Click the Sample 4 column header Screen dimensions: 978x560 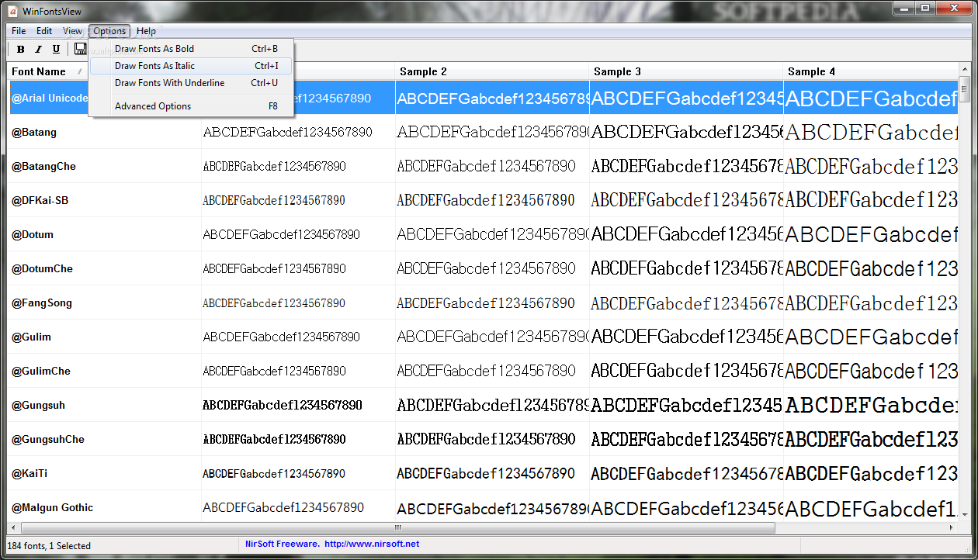click(x=871, y=71)
